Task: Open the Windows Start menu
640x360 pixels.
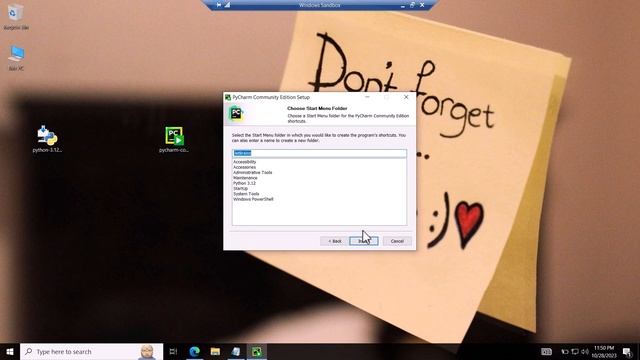Action: 10,351
